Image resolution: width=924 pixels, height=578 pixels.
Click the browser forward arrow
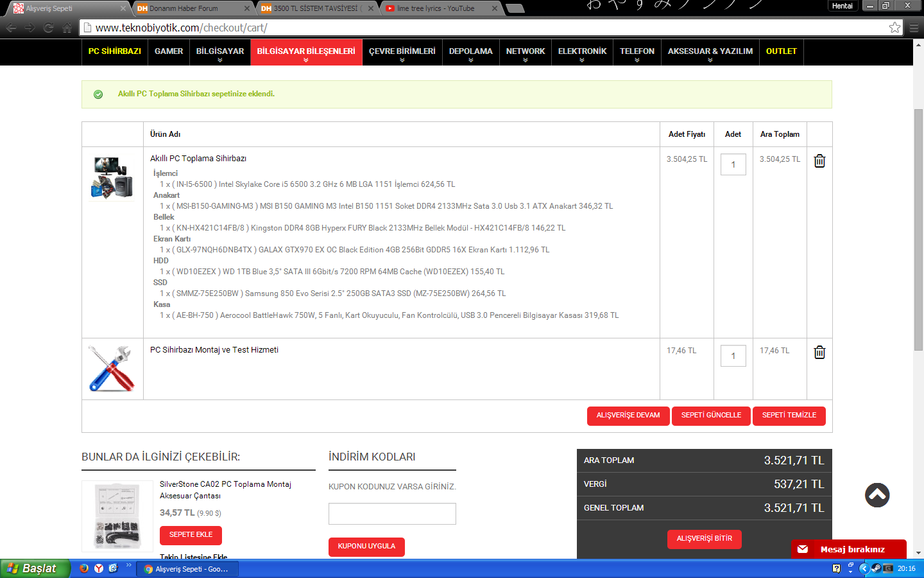(x=30, y=28)
